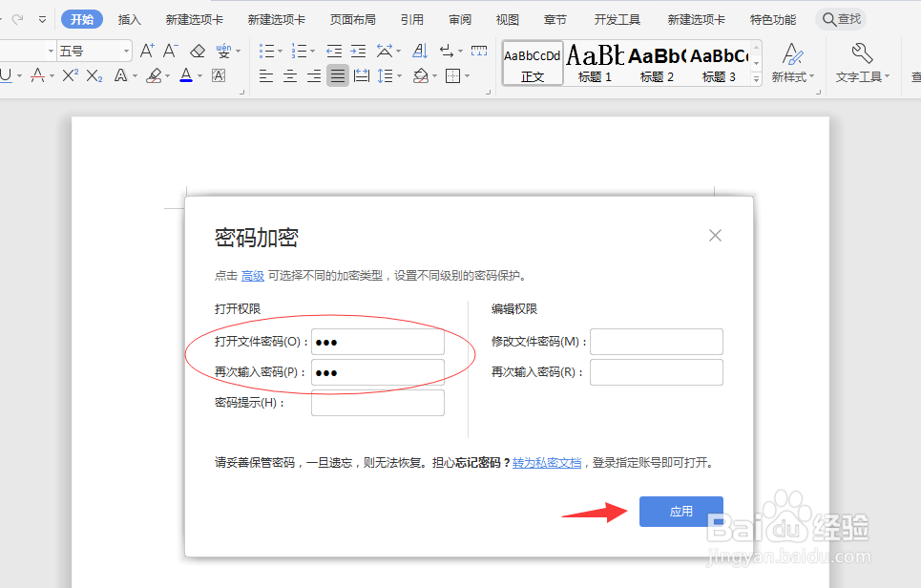Apply the 标题 1 style
921x588 pixels.
[x=595, y=63]
